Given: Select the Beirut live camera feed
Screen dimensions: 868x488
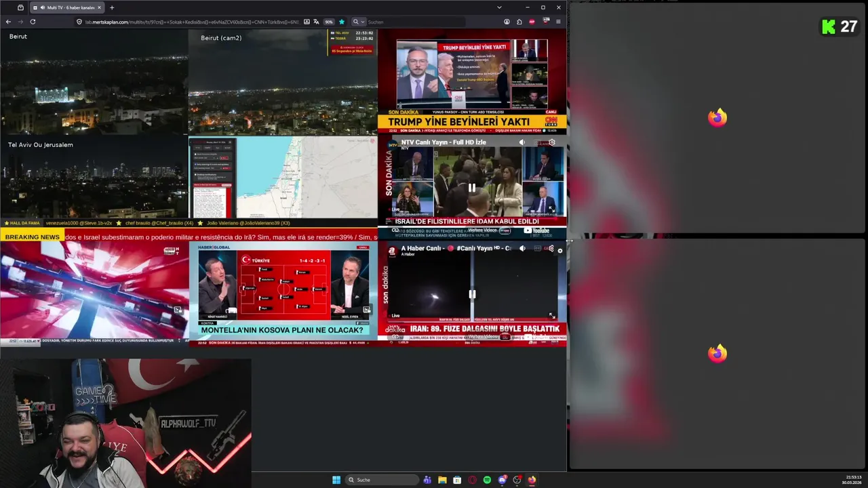Looking at the screenshot, I should click(x=94, y=82).
